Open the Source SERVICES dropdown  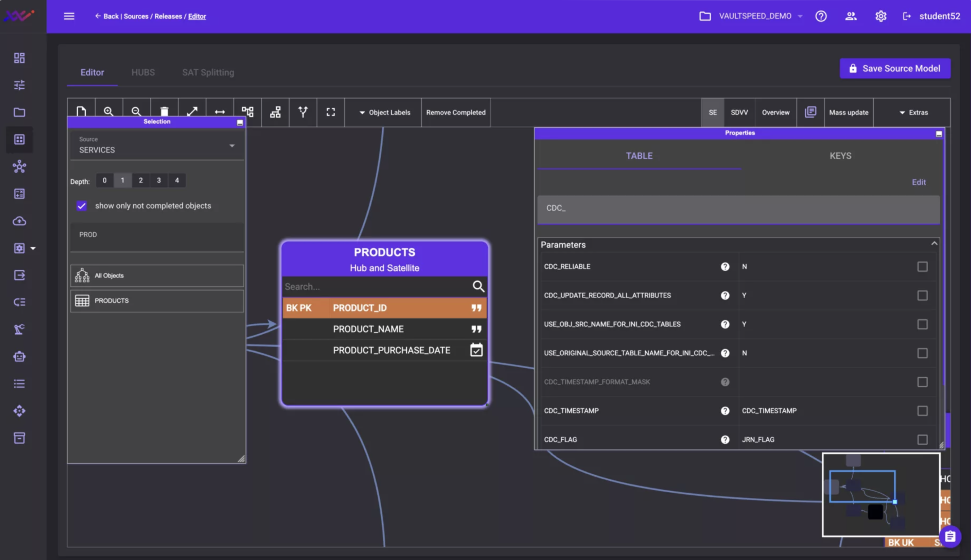[x=157, y=145]
